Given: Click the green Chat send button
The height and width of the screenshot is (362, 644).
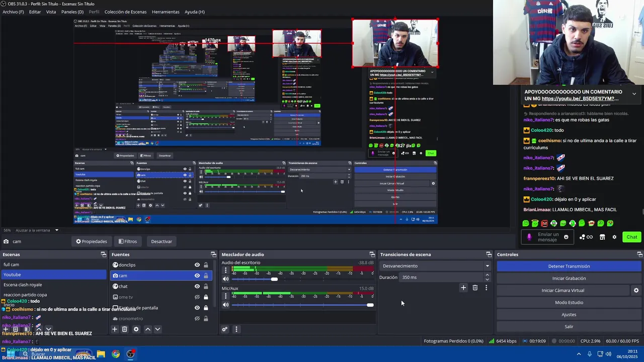Looking at the screenshot, I should tap(631, 237).
